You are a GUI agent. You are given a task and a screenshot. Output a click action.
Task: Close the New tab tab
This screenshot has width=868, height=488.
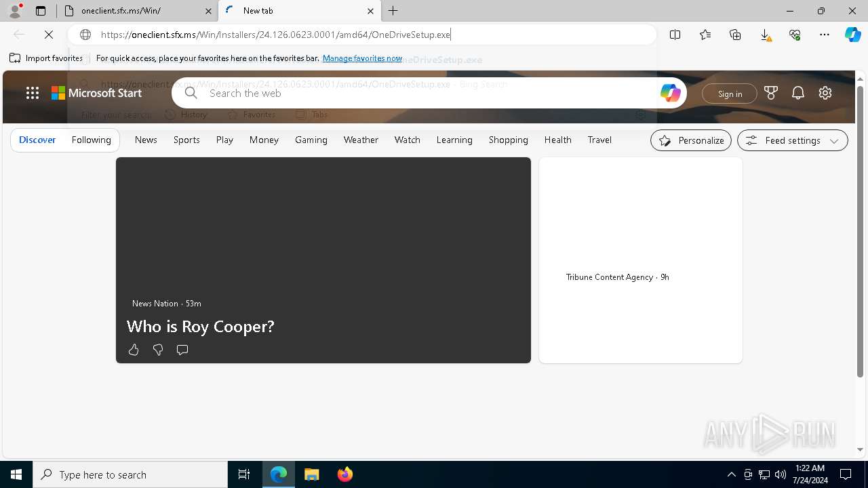point(370,11)
